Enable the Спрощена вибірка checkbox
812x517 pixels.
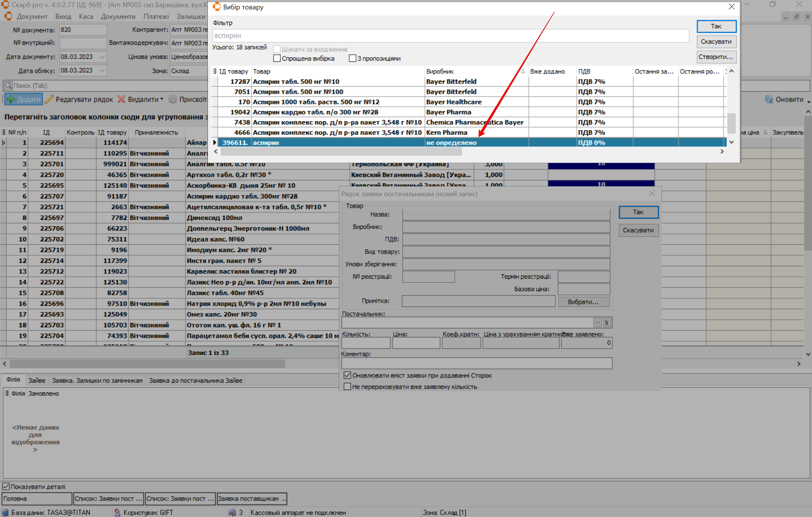pos(277,58)
